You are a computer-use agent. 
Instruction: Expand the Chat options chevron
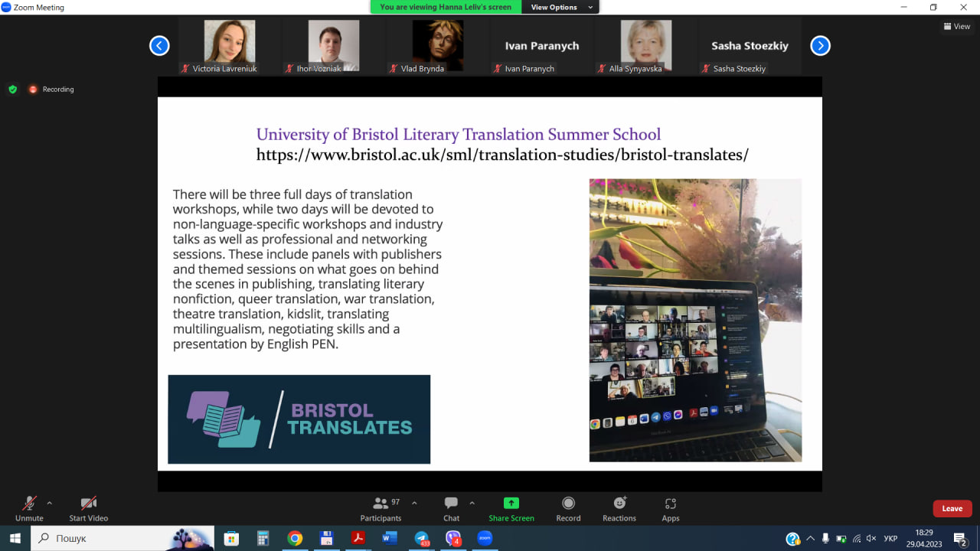472,503
